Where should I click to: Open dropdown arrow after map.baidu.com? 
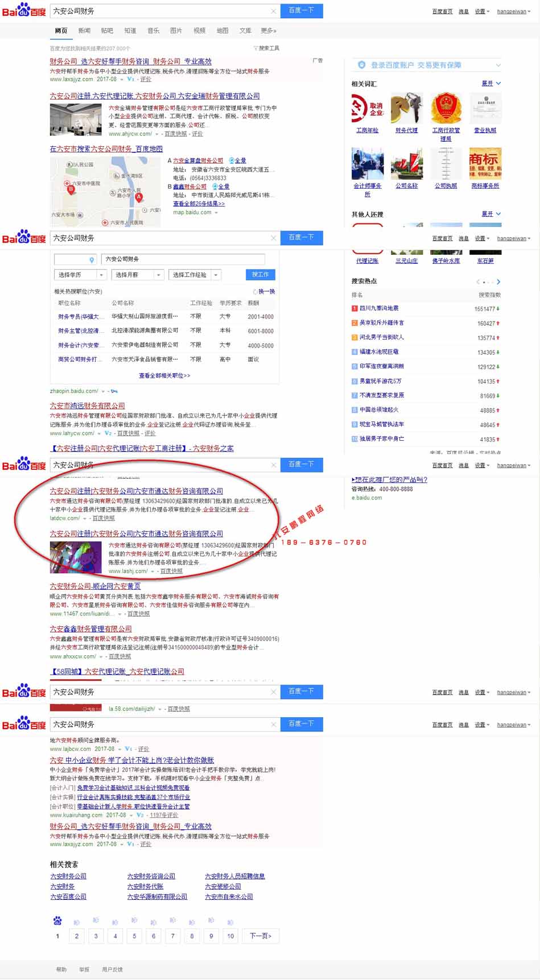(x=216, y=213)
